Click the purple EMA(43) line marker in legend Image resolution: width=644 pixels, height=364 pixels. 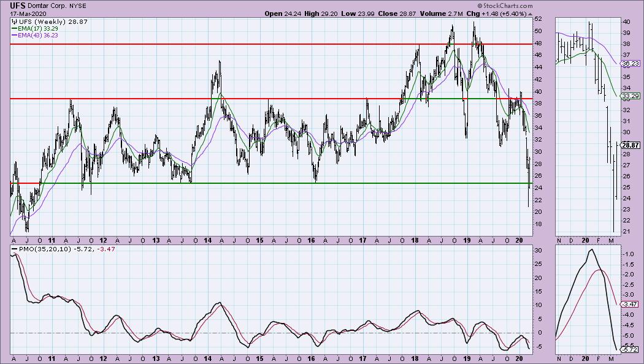(x=14, y=36)
